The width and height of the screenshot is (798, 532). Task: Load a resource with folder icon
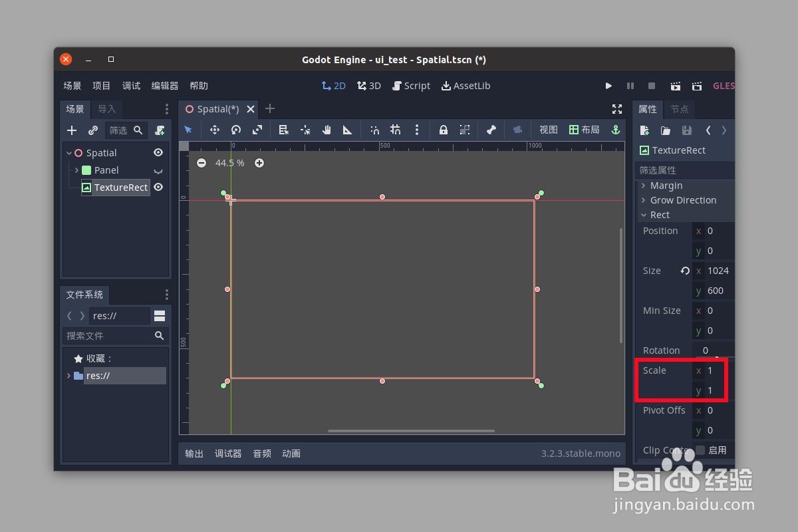tap(665, 130)
